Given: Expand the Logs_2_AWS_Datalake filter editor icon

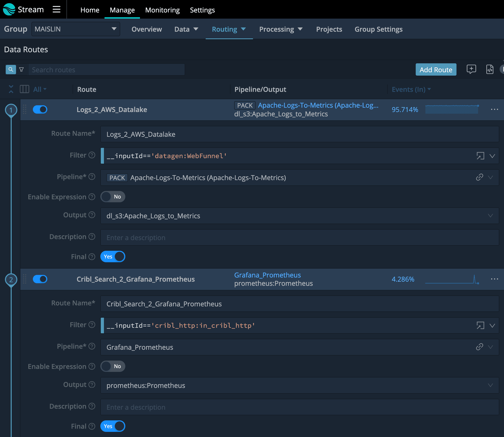Looking at the screenshot, I should [480, 156].
